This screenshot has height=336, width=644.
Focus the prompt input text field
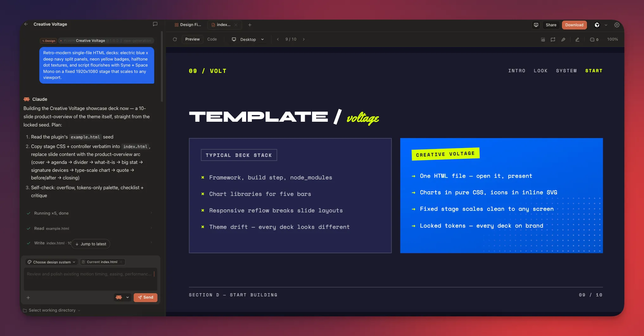click(91, 279)
